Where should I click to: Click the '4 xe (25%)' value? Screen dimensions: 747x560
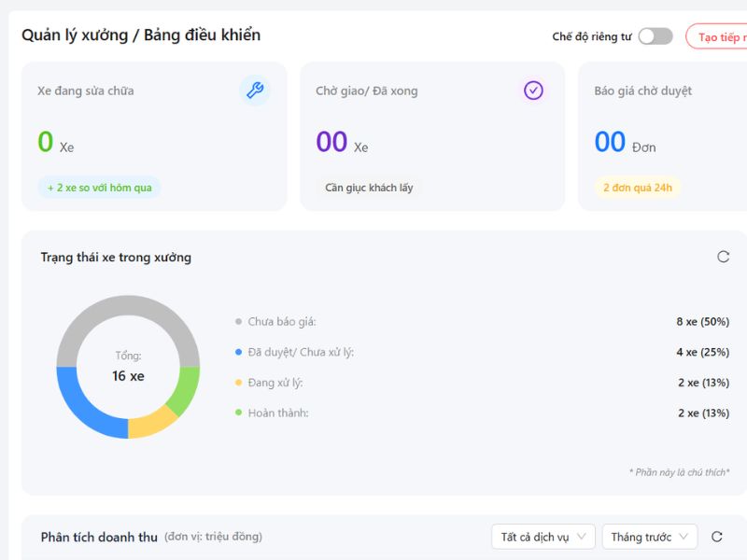click(703, 353)
